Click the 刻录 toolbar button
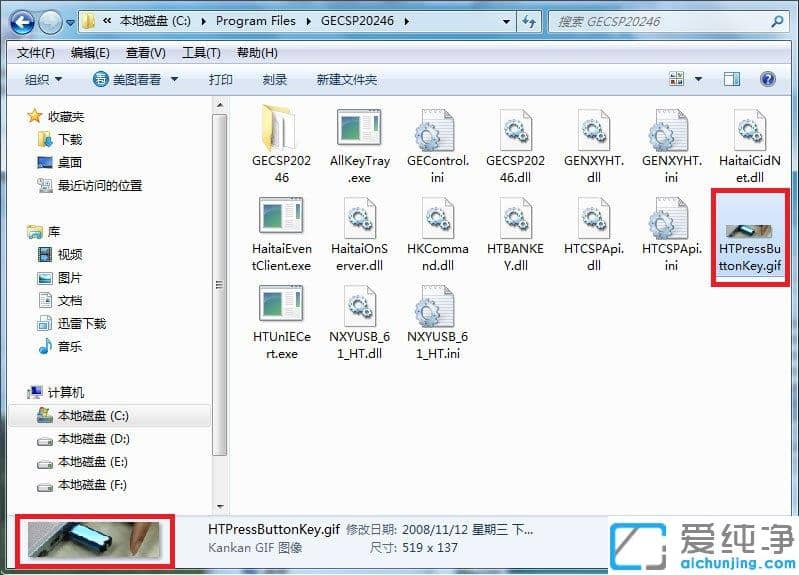This screenshot has width=799, height=575. (x=275, y=80)
